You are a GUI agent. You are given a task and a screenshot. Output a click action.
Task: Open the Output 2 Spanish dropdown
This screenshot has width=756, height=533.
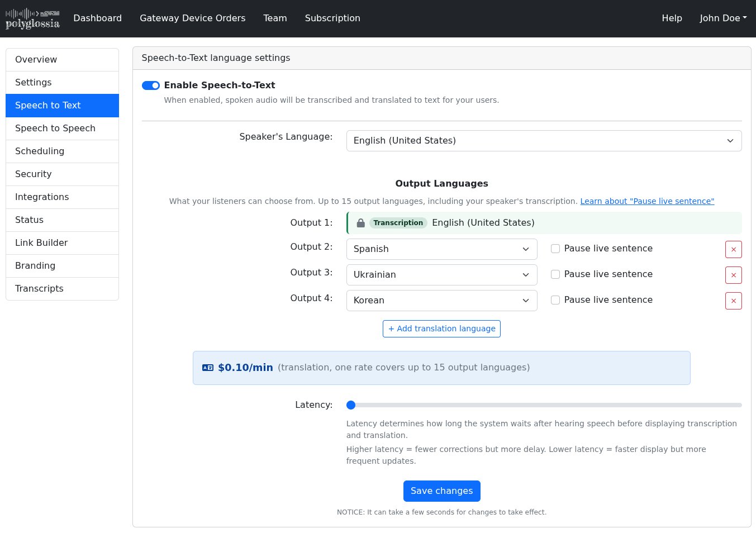pyautogui.click(x=441, y=249)
